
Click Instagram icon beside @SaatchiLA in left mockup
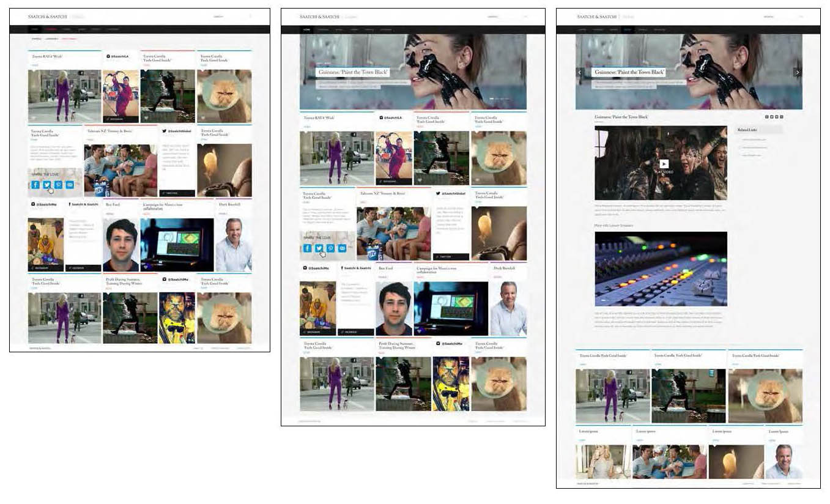coord(108,56)
